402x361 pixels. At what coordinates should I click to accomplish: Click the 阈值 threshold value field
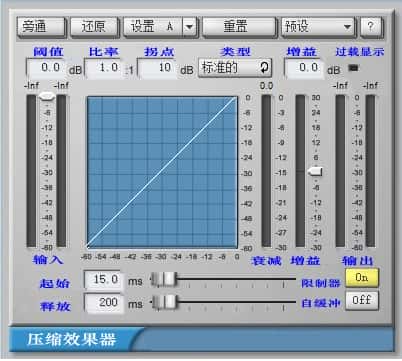47,68
